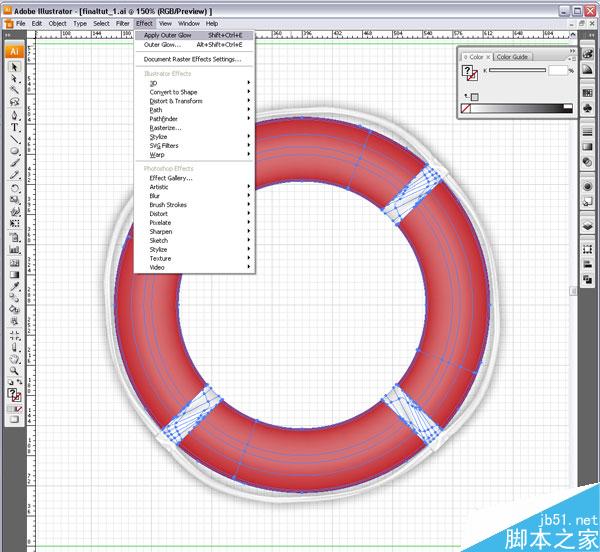Image resolution: width=600 pixels, height=552 pixels.
Task: Close the Color tab
Action: [x=488, y=57]
